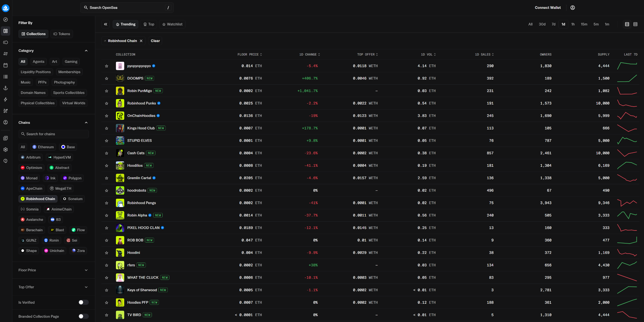Open the Tokens coin icon in sidebar
Viewport: 644px width, 322px height.
(x=6, y=42)
